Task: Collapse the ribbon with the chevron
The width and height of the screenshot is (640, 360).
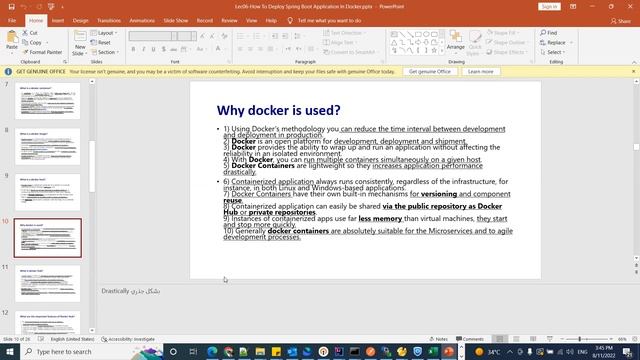Action: [x=634, y=62]
